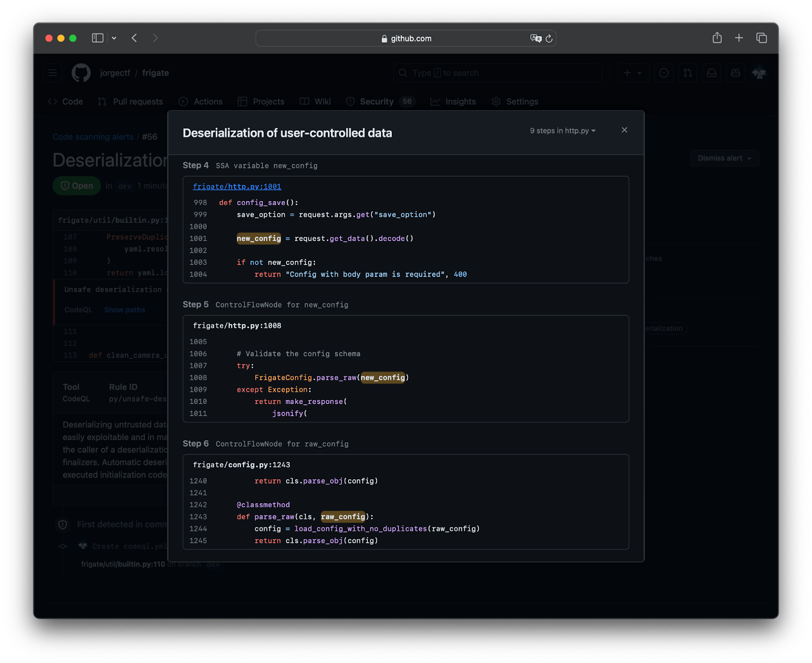Open your profile avatar menu
Screen dimensions: 812x663
(x=759, y=73)
